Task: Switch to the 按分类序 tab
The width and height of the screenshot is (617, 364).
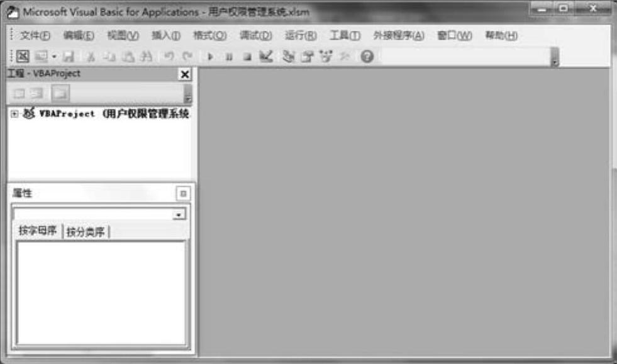Action: pos(86,232)
